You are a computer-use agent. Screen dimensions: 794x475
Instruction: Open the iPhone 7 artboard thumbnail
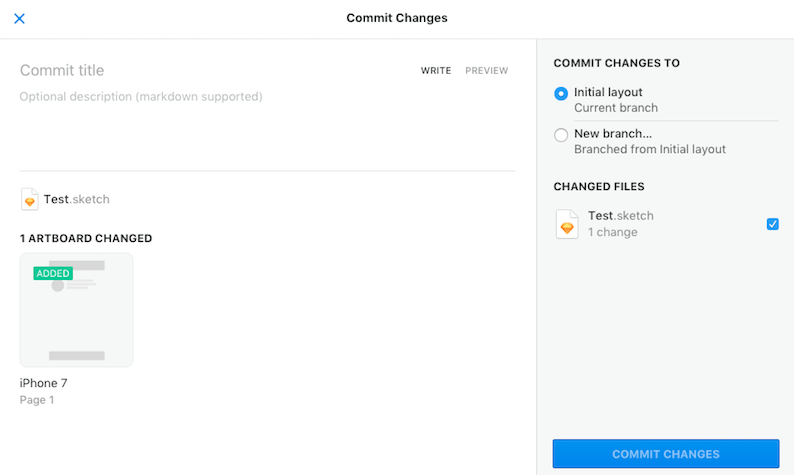tap(76, 310)
